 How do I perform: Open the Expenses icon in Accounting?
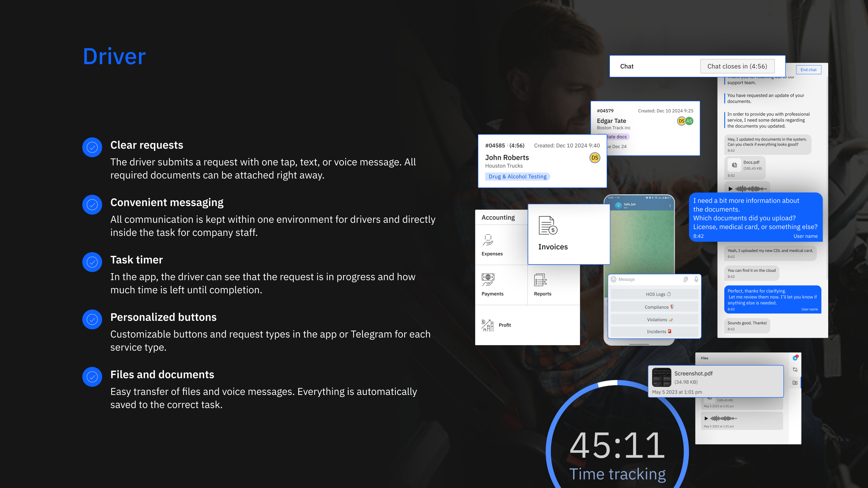pyautogui.click(x=488, y=240)
